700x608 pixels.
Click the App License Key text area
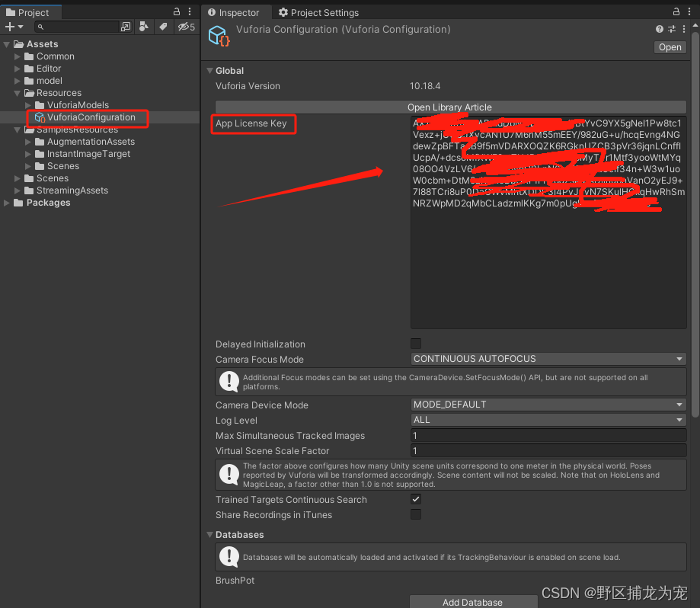pos(548,222)
